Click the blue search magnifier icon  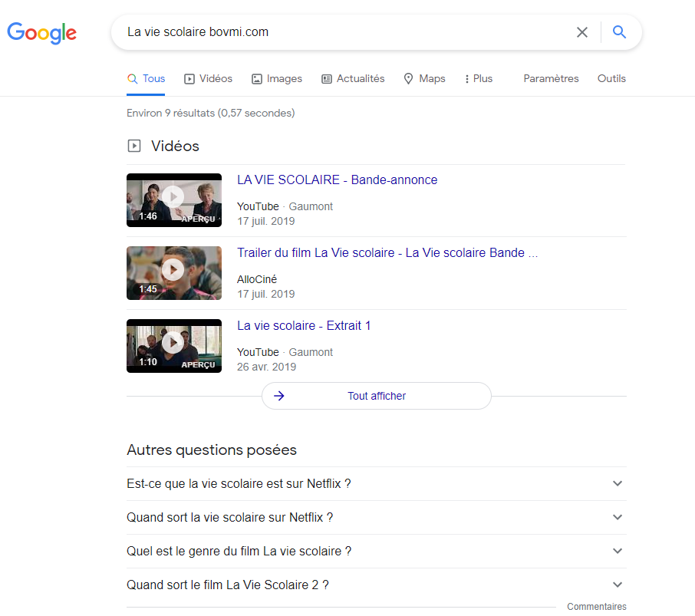[x=619, y=32]
